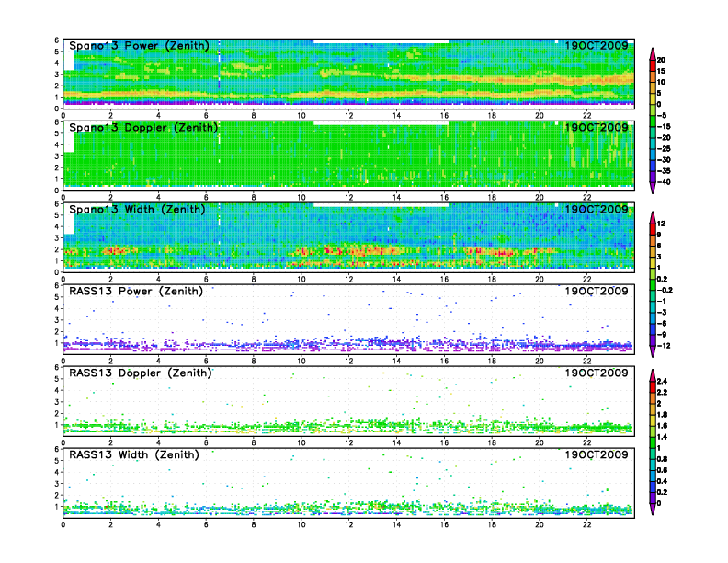728x563 pixels.
Task: Click the RASS13 Doppler (Zenith) panel title
Action: [x=141, y=373]
